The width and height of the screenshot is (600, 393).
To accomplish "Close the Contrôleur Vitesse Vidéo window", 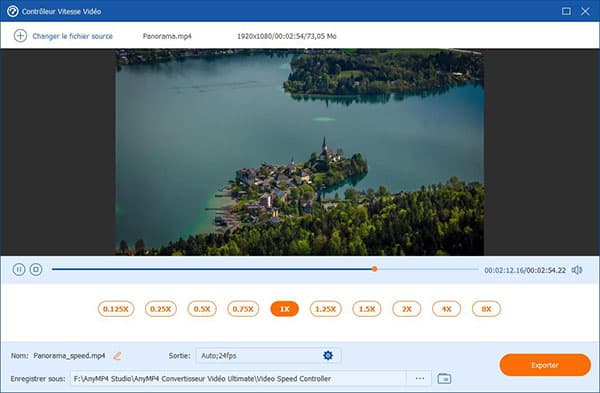I will [585, 11].
